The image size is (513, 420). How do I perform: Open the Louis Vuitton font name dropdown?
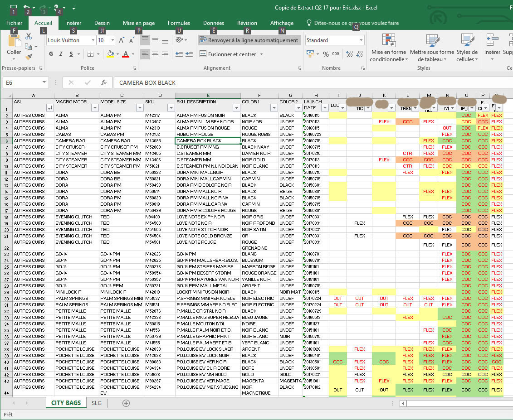pos(93,40)
